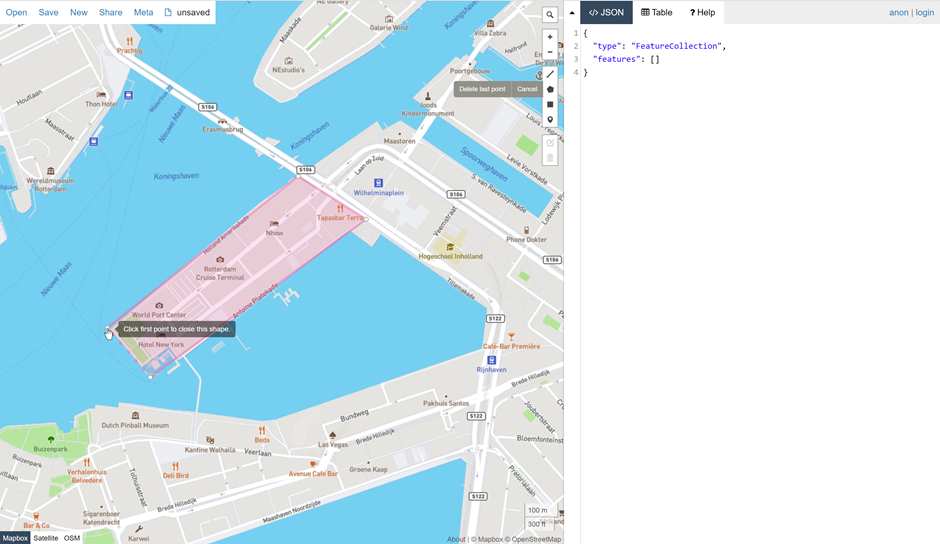
Task: Zoom in with the plus button
Action: click(550, 37)
